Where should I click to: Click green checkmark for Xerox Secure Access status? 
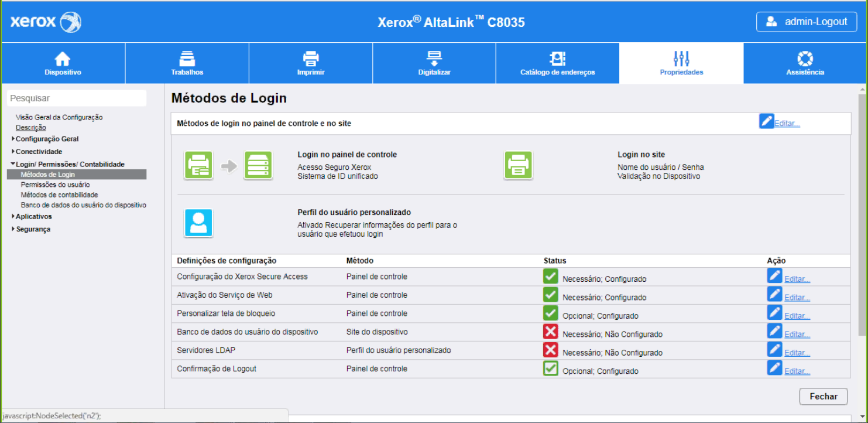point(550,277)
